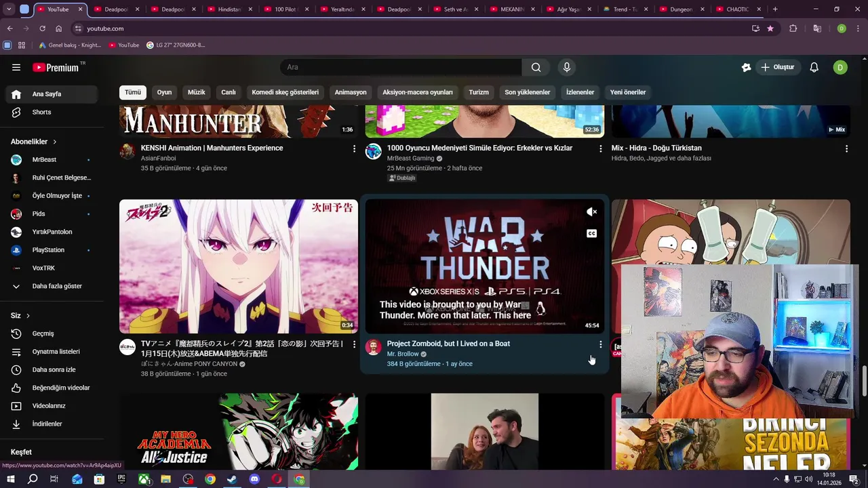
Task: Select the Müzik filter chip
Action: tap(197, 92)
